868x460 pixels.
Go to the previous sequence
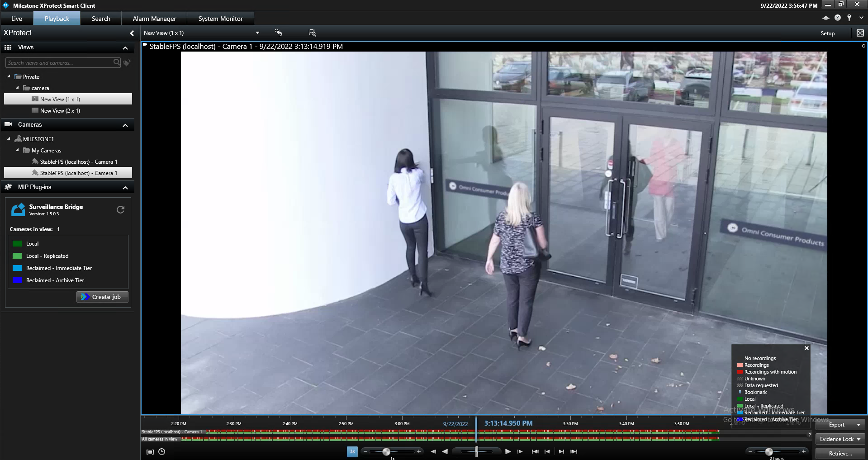coord(547,451)
